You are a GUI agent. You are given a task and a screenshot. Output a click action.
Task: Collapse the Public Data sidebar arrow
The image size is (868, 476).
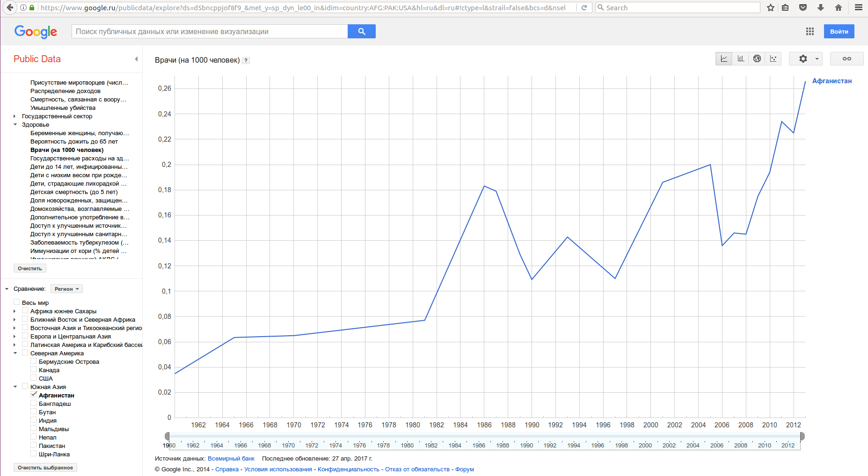click(136, 59)
